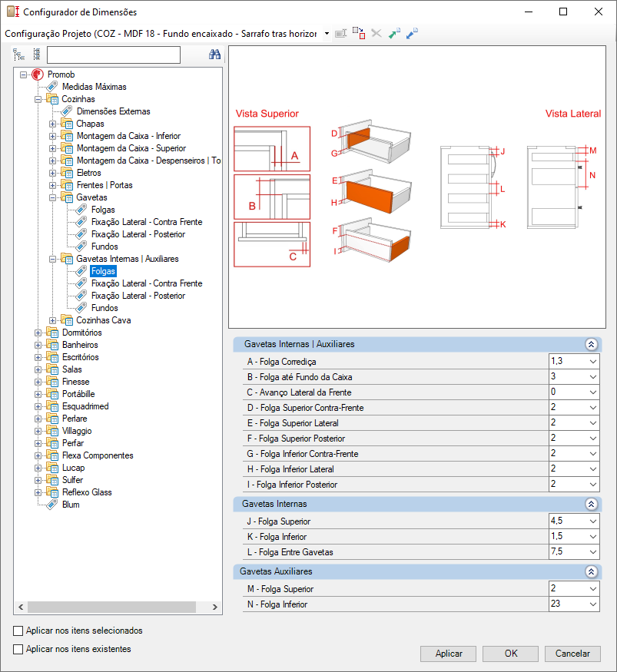The width and height of the screenshot is (617, 672).
Task: Expand the Cozinhas Cava tree node
Action: [x=52, y=320]
